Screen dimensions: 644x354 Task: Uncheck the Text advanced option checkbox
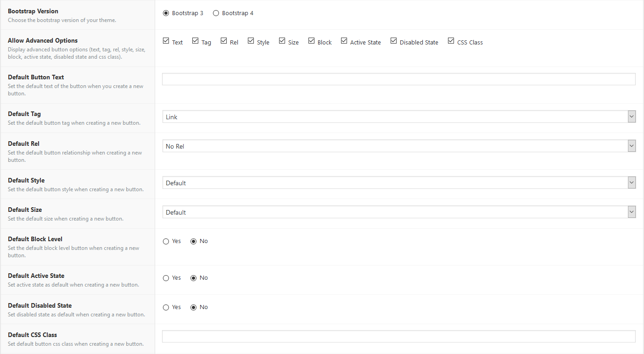click(166, 41)
